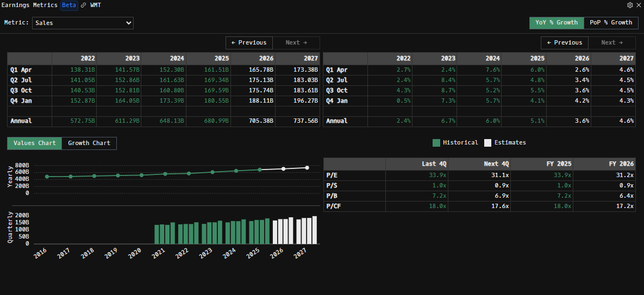
Task: Click the 2027 column header in growth table
Action: click(x=613, y=59)
